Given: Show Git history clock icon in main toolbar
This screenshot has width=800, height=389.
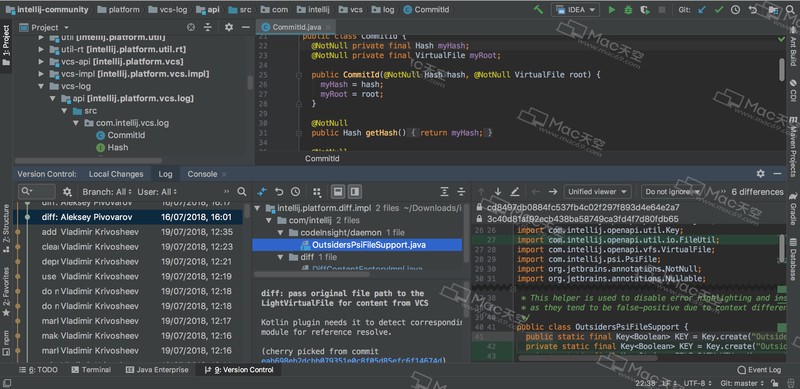Looking at the screenshot, I should [x=735, y=10].
